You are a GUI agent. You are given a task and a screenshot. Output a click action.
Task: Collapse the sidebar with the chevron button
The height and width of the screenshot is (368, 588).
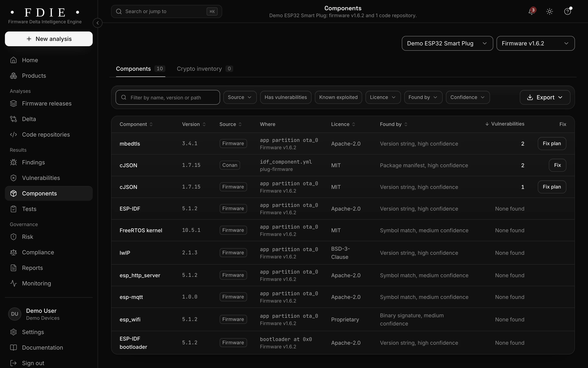[x=97, y=23]
